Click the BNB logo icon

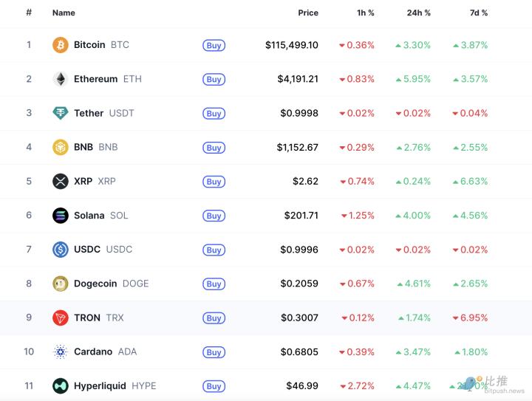click(x=60, y=147)
